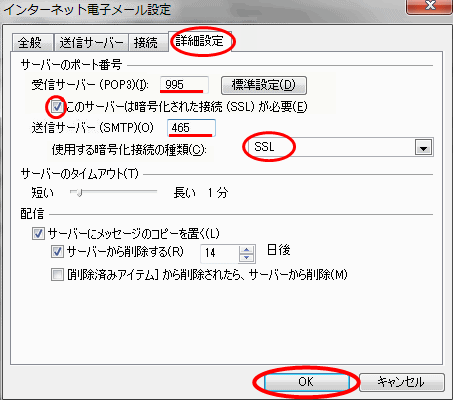Image resolution: width=453 pixels, height=400 pixels.
Task: Open the 送信サーバー tab
Action: click(x=91, y=43)
